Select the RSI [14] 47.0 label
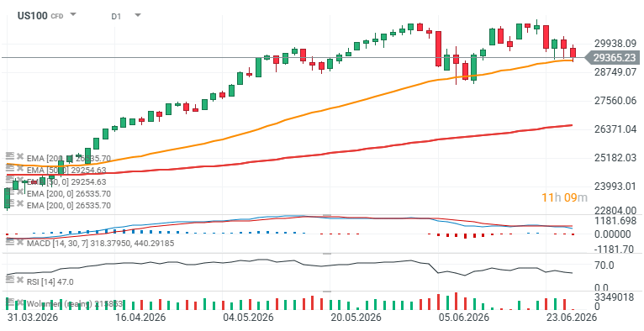Image resolution: width=644 pixels, height=331 pixels. point(50,281)
